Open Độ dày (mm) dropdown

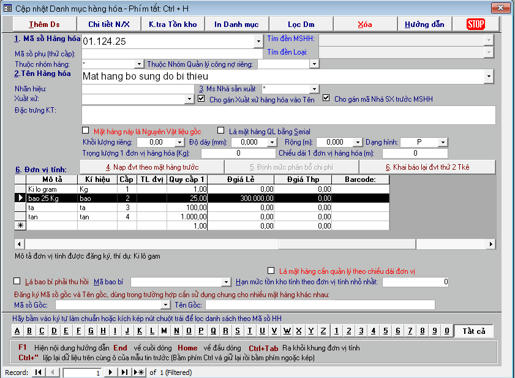click(x=272, y=142)
